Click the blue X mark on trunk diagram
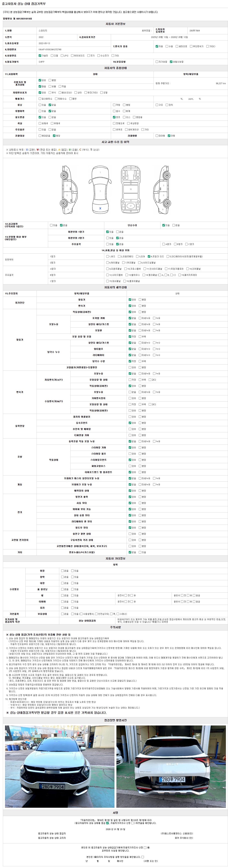The height and width of the screenshot is (868, 228). coord(100,208)
